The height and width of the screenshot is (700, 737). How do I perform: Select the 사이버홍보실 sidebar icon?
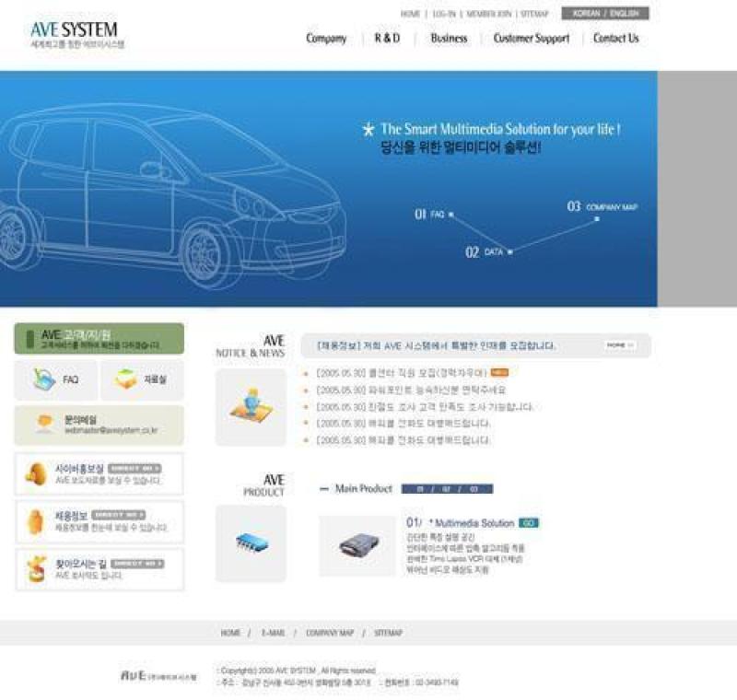36,473
